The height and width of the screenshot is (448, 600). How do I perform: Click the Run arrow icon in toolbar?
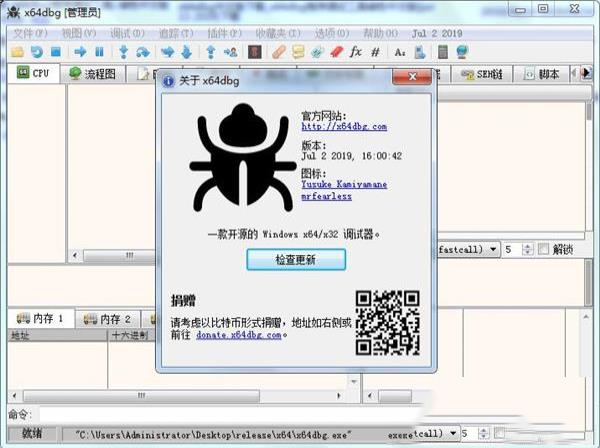[80, 52]
